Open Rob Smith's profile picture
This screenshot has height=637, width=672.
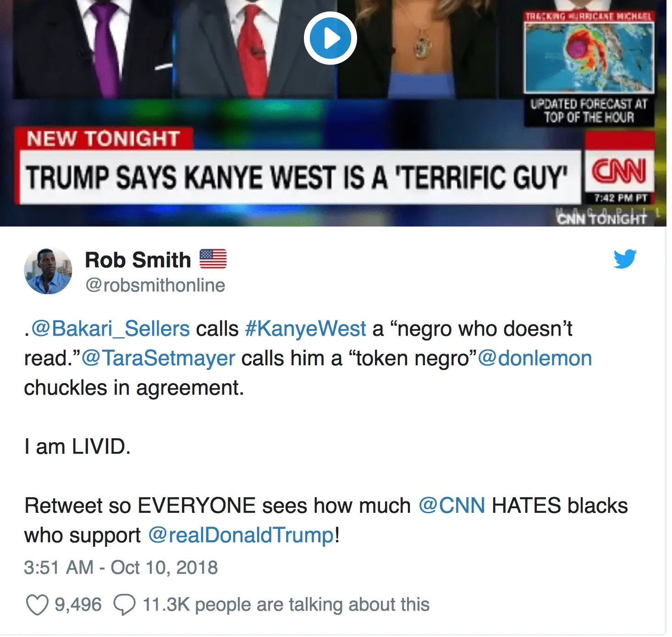(48, 270)
